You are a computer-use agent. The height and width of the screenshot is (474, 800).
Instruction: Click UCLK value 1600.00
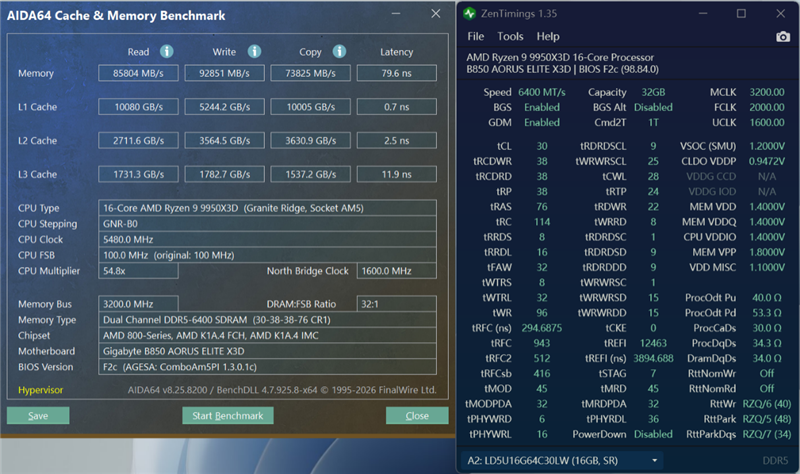click(767, 122)
